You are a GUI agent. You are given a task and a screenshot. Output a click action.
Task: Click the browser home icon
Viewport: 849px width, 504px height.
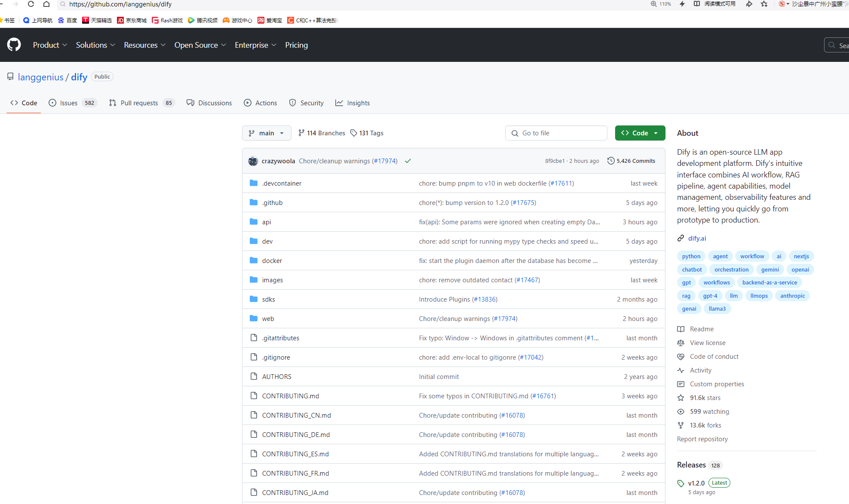[46, 4]
